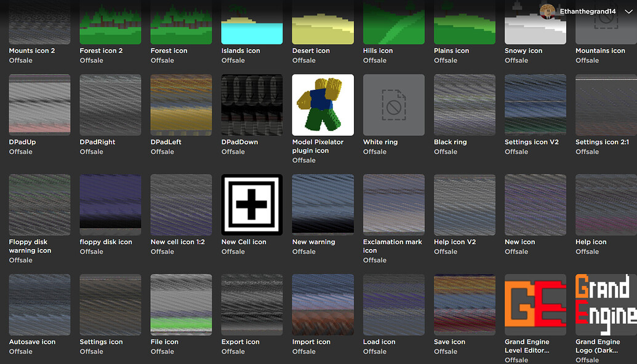Open the Islands icon thumbnail
Image resolution: width=637 pixels, height=364 pixels.
tap(252, 22)
